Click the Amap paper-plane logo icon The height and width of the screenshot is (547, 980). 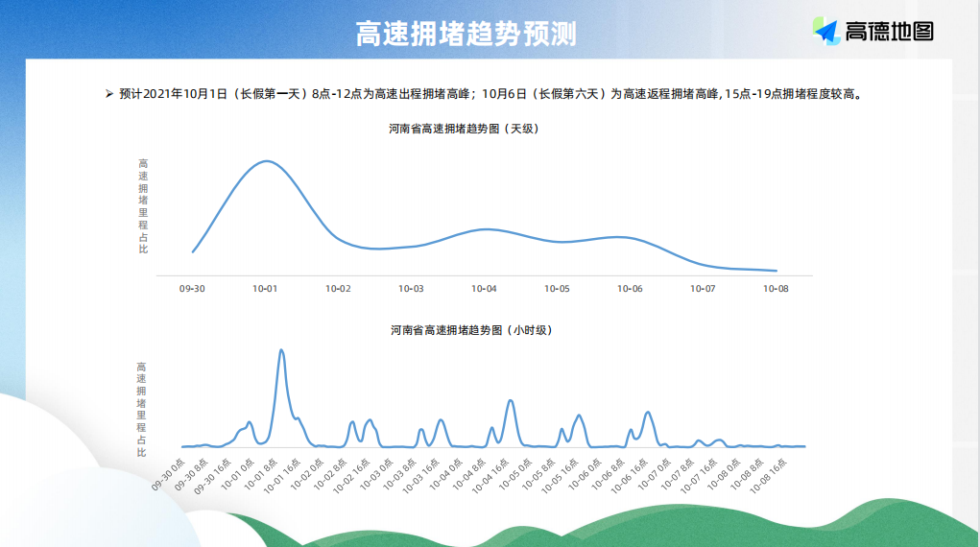coord(826,31)
